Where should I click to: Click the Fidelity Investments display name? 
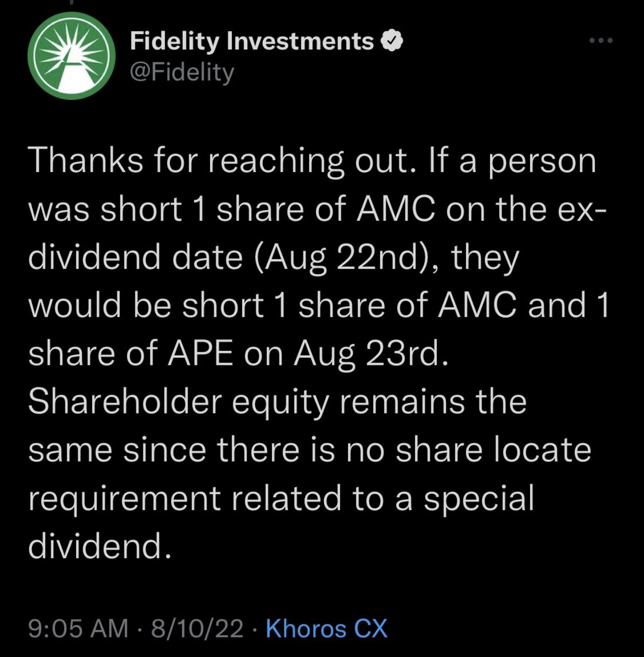point(252,41)
